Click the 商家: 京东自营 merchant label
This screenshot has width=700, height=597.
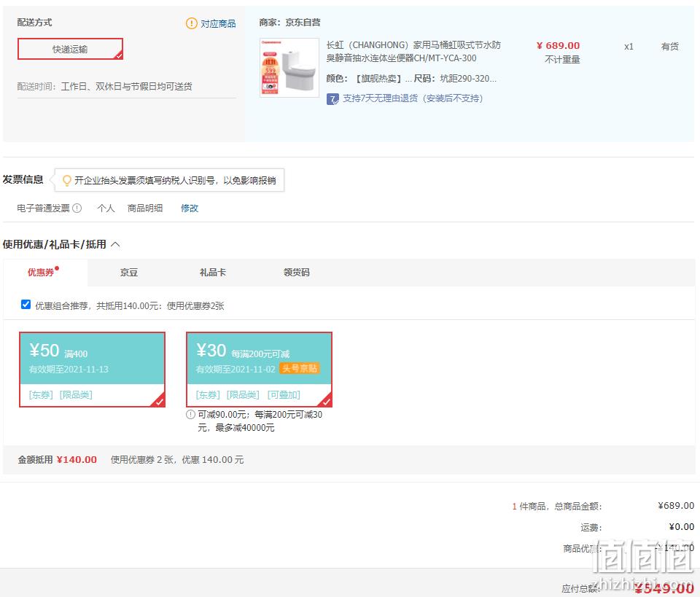click(x=289, y=23)
